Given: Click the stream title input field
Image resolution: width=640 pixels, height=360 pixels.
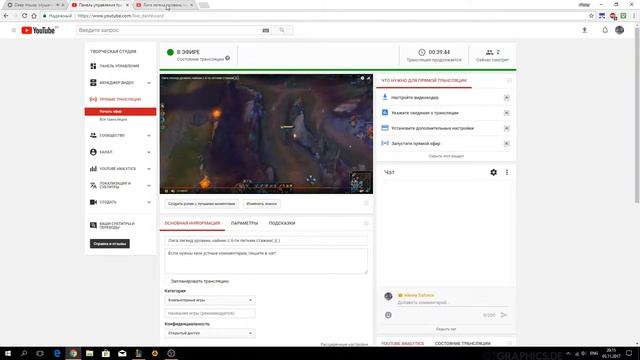Looking at the screenshot, I should [266, 241].
